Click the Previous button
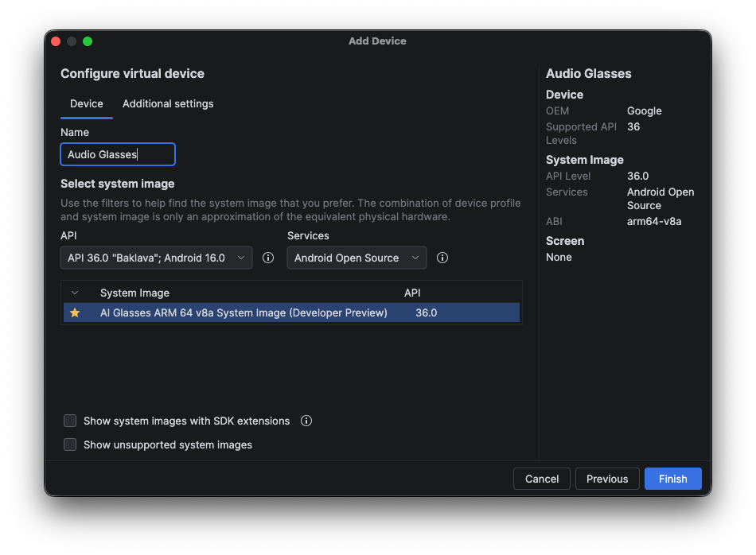The width and height of the screenshot is (756, 555). pos(607,479)
